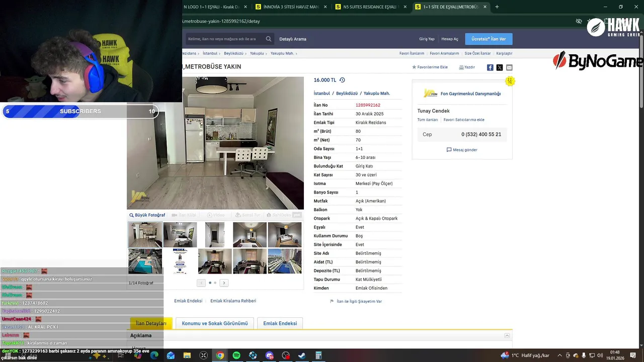Click the browser eye-off tracking icon
The image size is (644, 362).
pyautogui.click(x=579, y=21)
